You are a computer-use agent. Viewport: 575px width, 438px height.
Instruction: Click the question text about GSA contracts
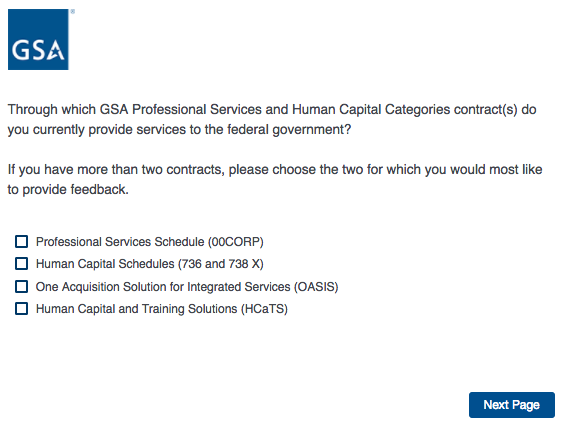point(272,120)
